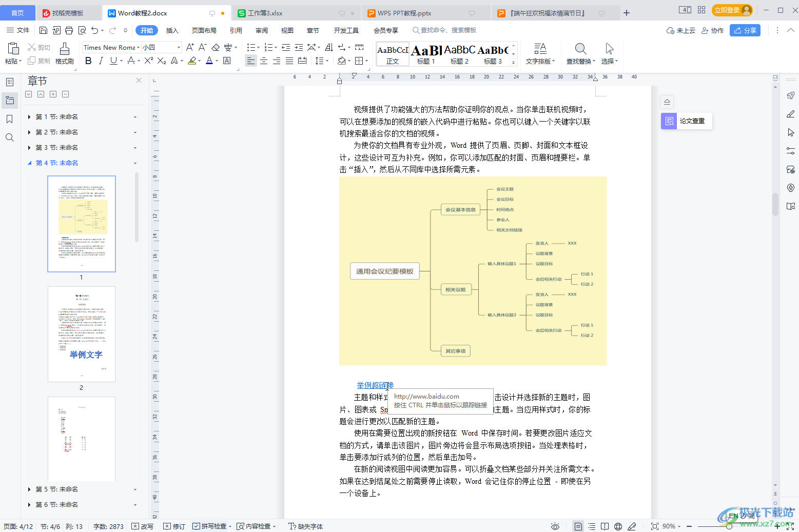This screenshot has width=799, height=532.
Task: Collapse 第 4 节 section node
Action: point(29,163)
